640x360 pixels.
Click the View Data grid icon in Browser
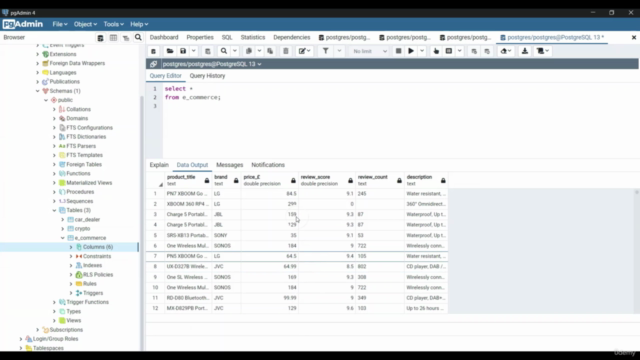[113, 38]
